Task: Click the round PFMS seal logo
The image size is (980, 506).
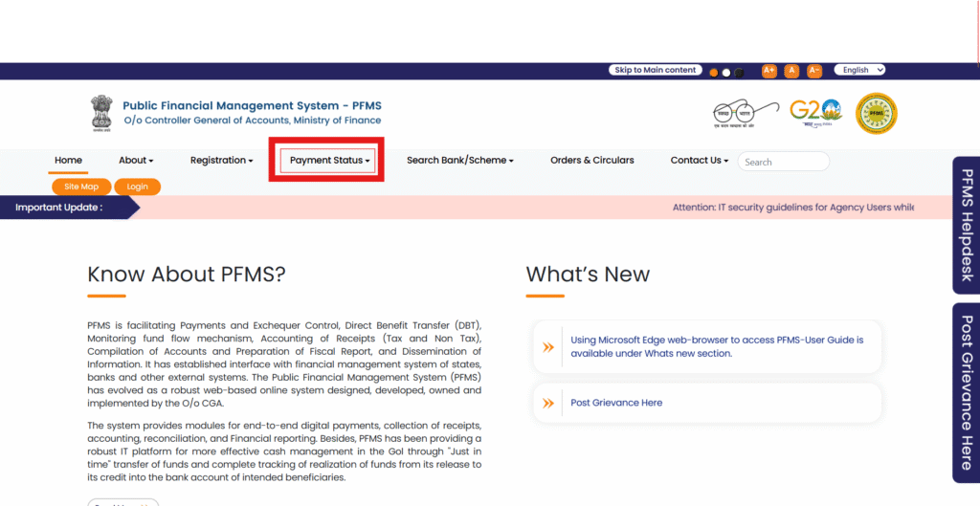Action: pyautogui.click(x=877, y=114)
